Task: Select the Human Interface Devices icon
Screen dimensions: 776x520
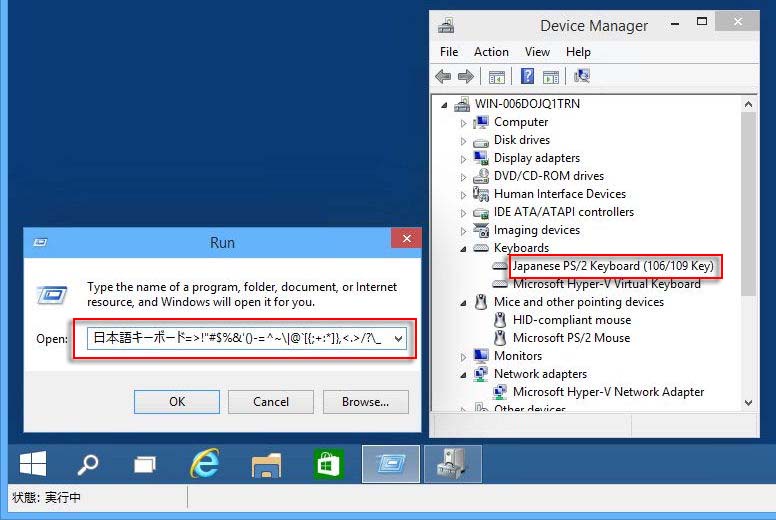Action: pyautogui.click(x=481, y=193)
